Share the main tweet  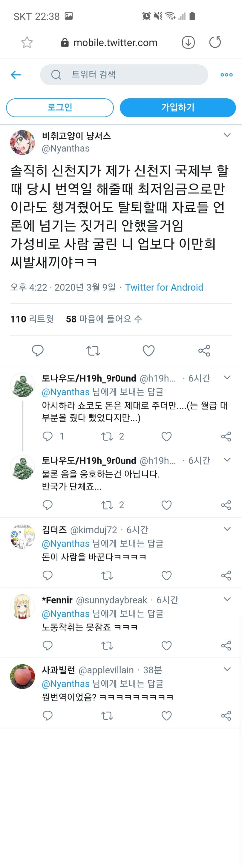tap(204, 351)
